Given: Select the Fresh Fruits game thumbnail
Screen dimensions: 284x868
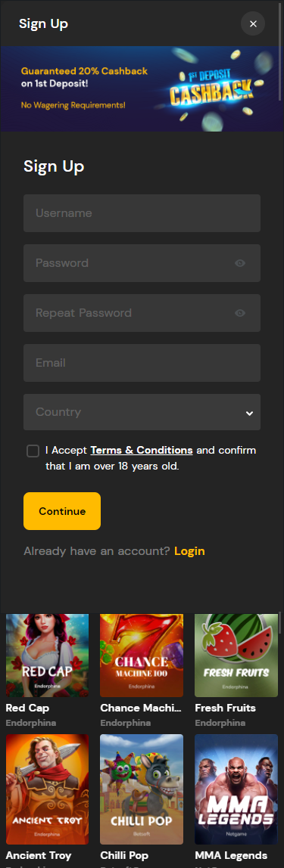Looking at the screenshot, I should pyautogui.click(x=236, y=655).
